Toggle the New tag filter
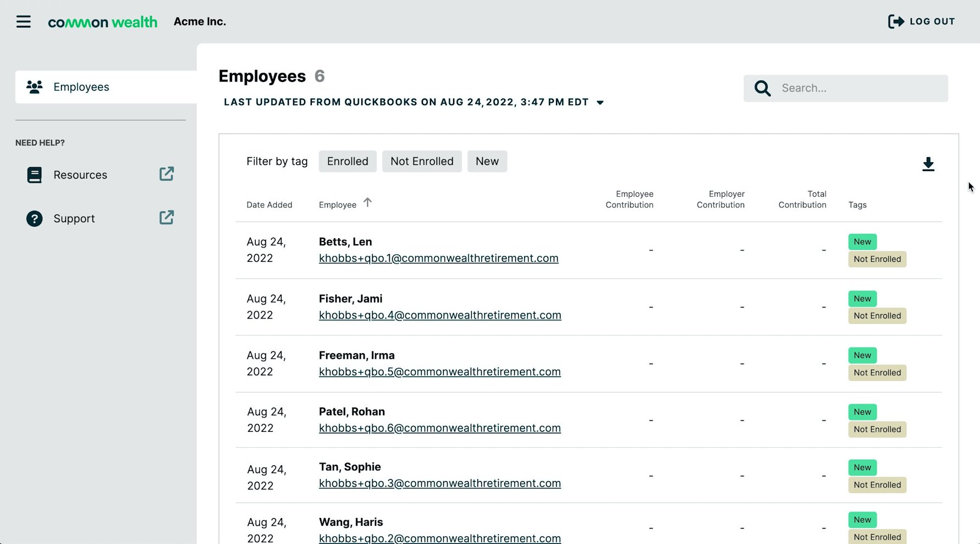Viewport: 980px width, 544px height. [487, 161]
